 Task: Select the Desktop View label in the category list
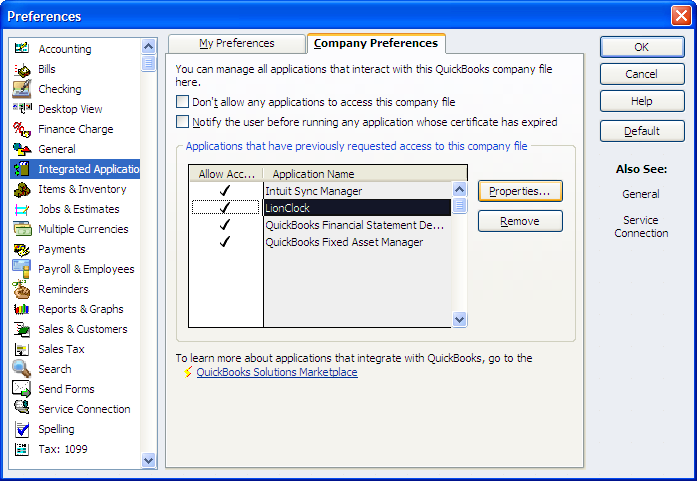click(70, 109)
